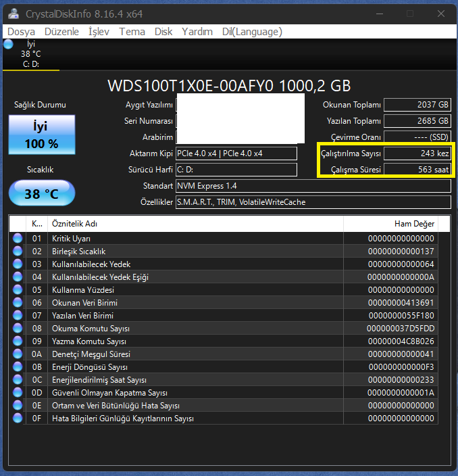Image resolution: width=458 pixels, height=476 pixels.
Task: Click the Standart NVM Express 1.4 field
Action: pyautogui.click(x=313, y=186)
